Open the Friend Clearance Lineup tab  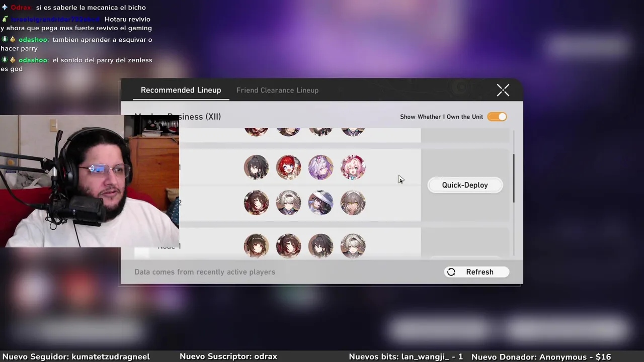[277, 90]
